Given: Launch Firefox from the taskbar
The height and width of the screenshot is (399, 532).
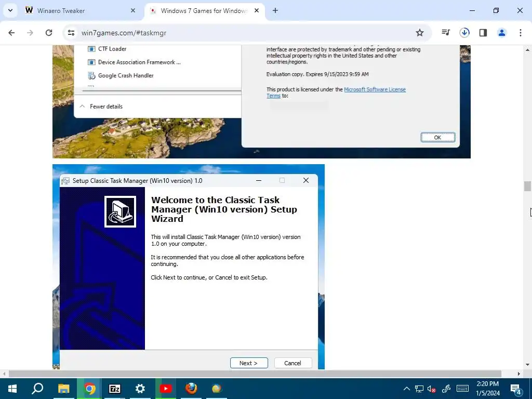Looking at the screenshot, I should pyautogui.click(x=191, y=389).
